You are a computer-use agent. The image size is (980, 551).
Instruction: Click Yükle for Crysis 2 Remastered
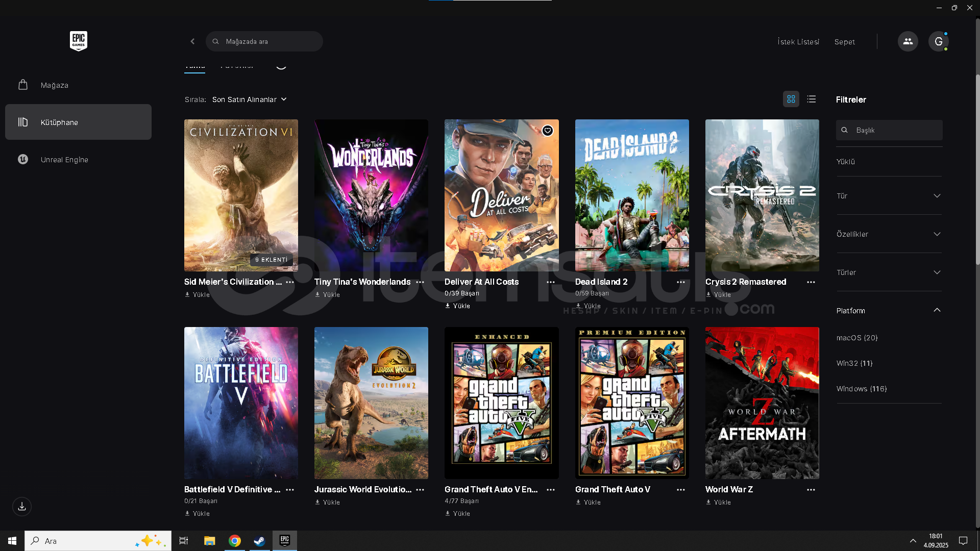[x=719, y=295]
